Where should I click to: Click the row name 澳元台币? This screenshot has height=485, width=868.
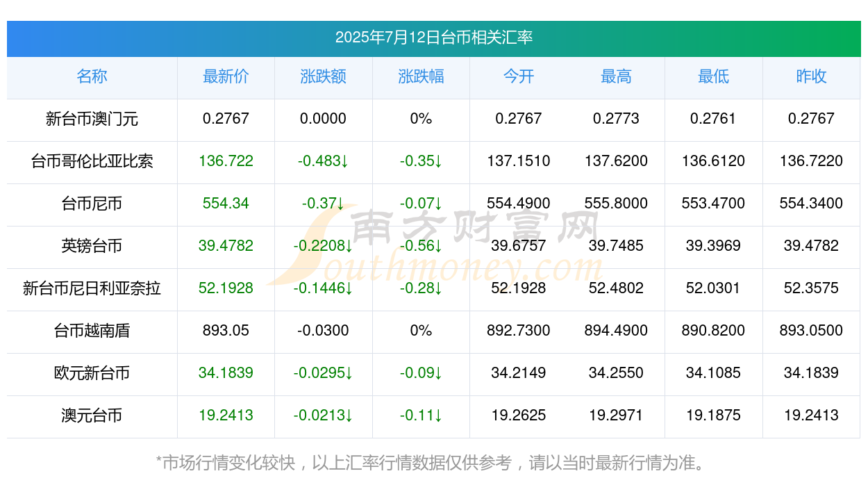[x=92, y=416]
